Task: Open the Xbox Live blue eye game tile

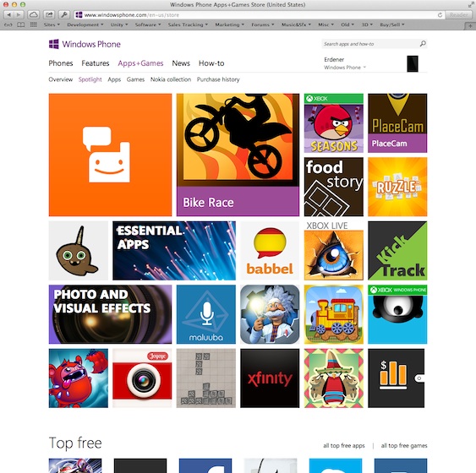Action: pyautogui.click(x=334, y=251)
